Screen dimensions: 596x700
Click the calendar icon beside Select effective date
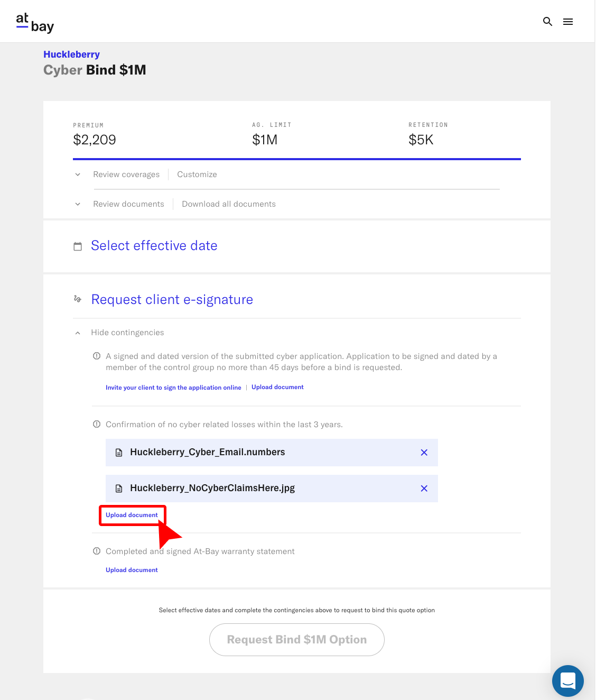78,246
